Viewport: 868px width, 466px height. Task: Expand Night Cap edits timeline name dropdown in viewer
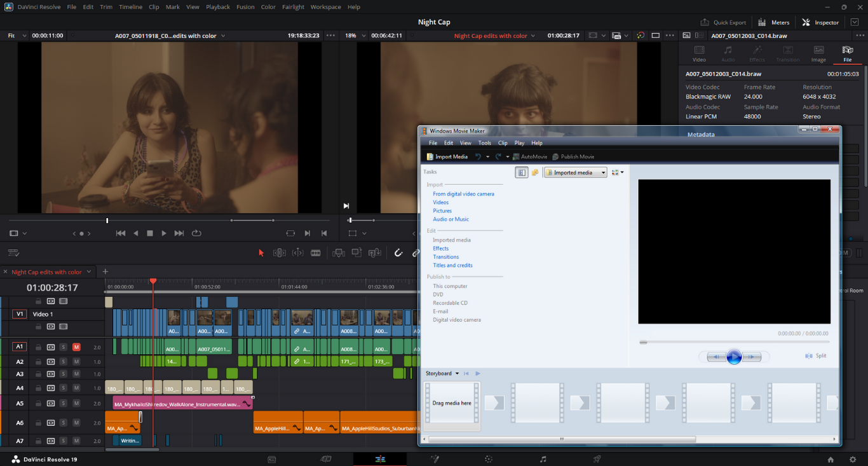[533, 36]
